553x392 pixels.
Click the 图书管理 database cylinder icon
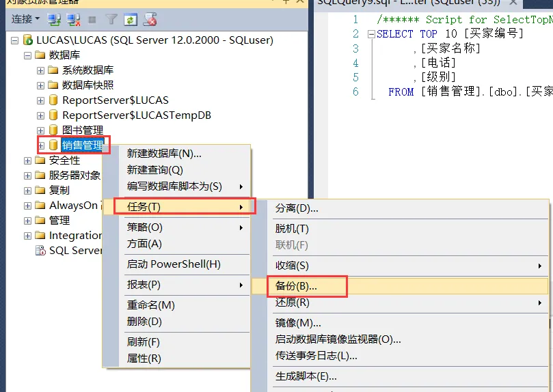(x=53, y=130)
